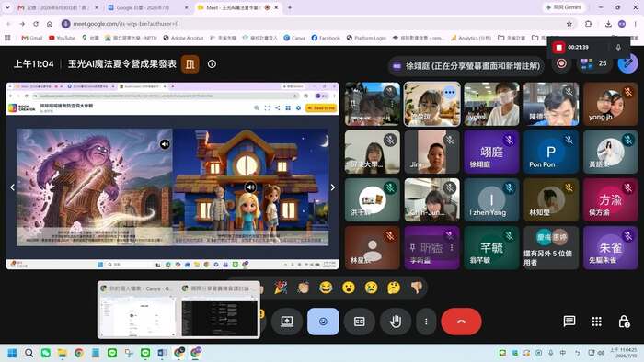Open the YouTube bookmark

(62, 38)
